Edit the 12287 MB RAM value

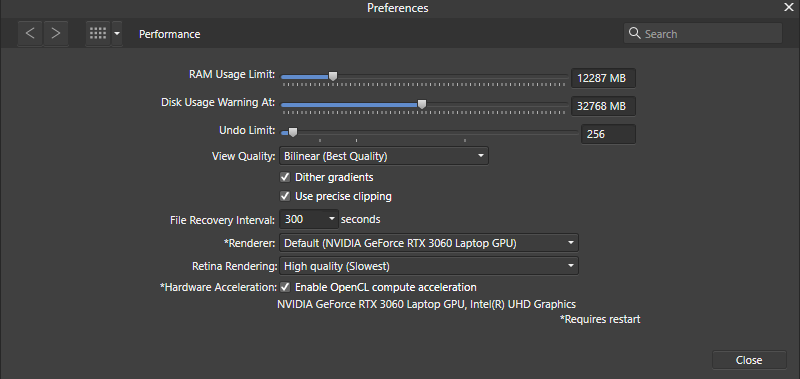coord(603,79)
